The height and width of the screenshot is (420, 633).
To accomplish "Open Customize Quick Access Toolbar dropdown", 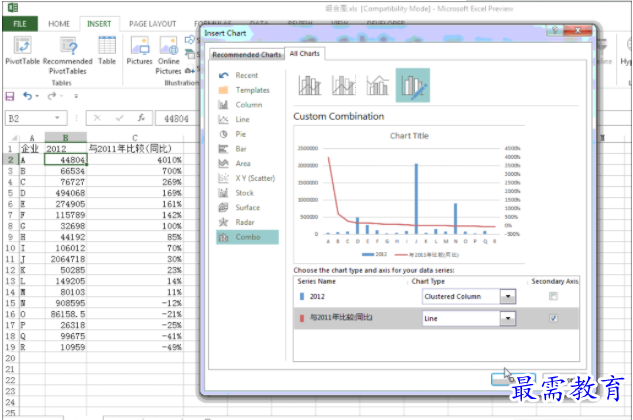I will pyautogui.click(x=76, y=96).
